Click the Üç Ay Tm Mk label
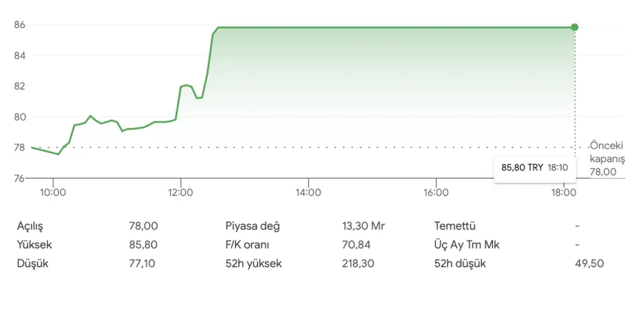The image size is (644, 330). point(467,245)
